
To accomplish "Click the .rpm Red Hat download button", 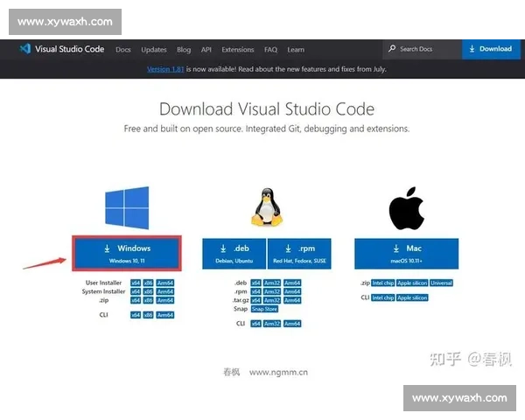I will (x=299, y=254).
